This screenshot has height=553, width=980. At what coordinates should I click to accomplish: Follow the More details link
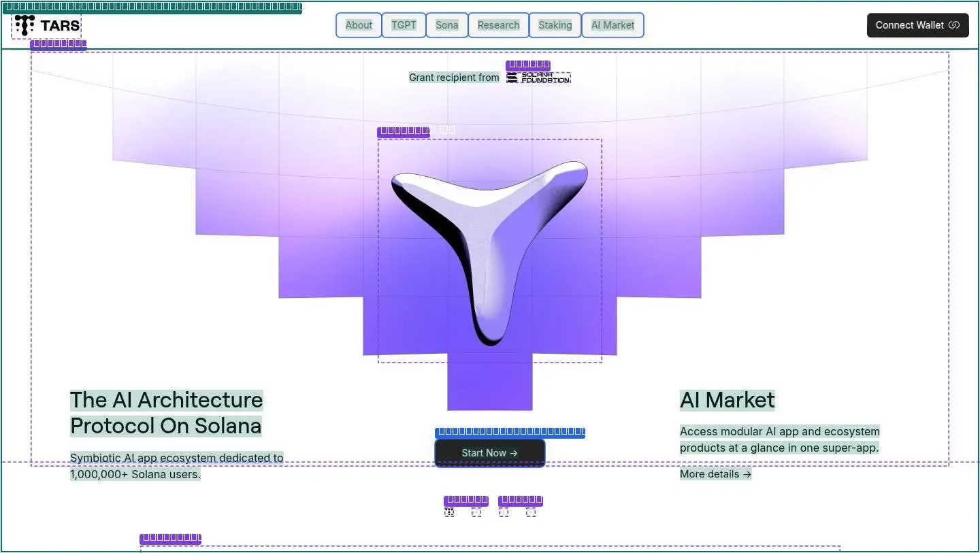click(716, 474)
